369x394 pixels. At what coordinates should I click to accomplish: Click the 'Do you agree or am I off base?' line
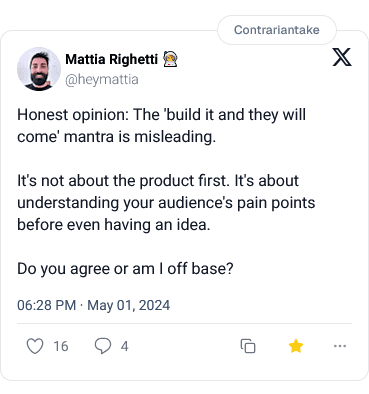[x=125, y=269]
